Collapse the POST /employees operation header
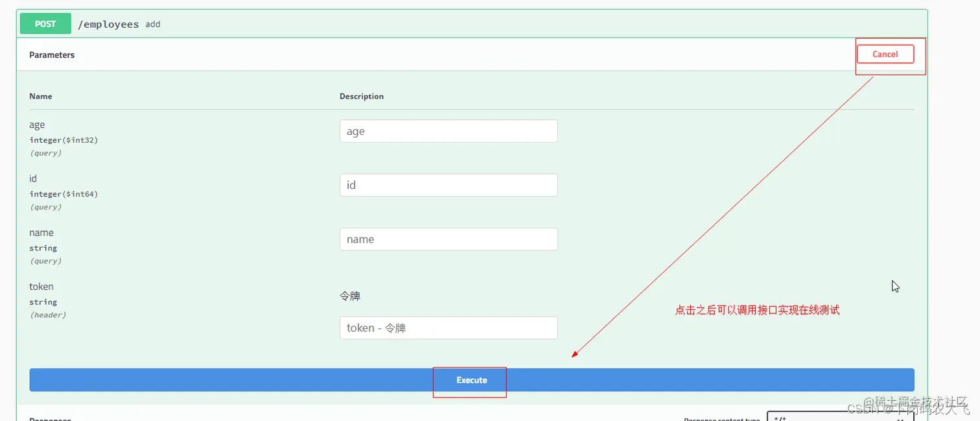Viewport: 980px width, 421px height. [471, 24]
